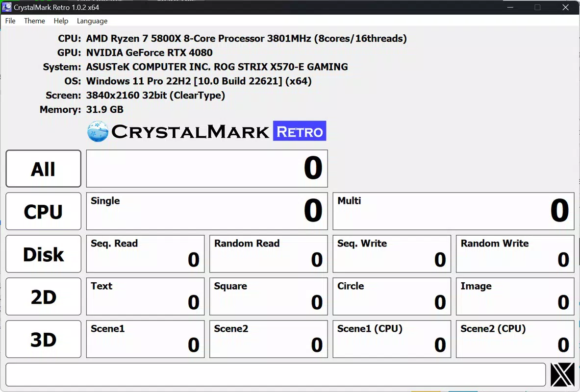Click the Seq. Read score cell
Viewport: 580px width, 392px height.
(x=146, y=254)
